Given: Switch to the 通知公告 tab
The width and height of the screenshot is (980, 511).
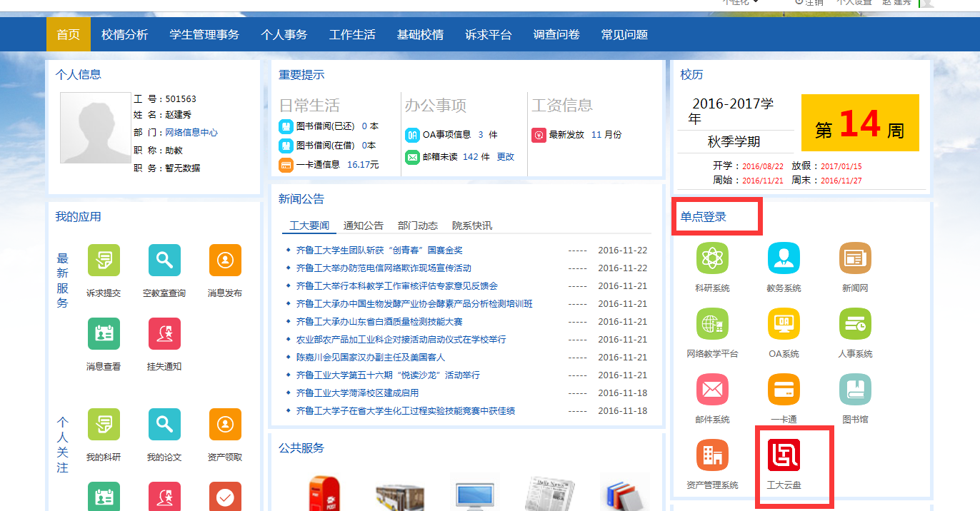Looking at the screenshot, I should click(x=364, y=226).
